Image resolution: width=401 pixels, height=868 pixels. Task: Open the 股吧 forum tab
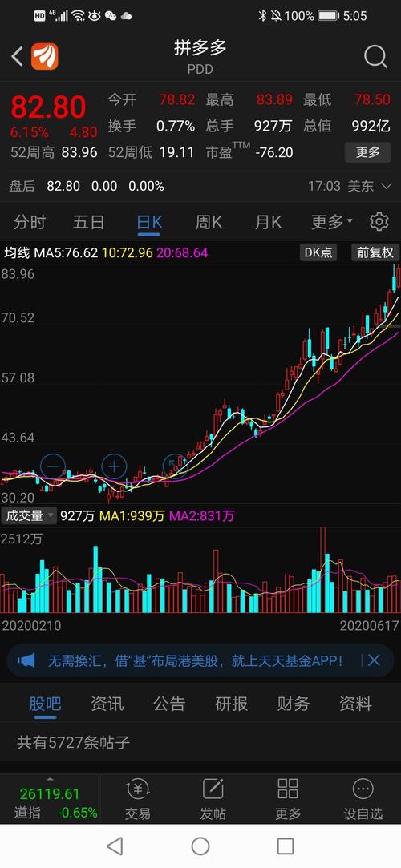45,704
